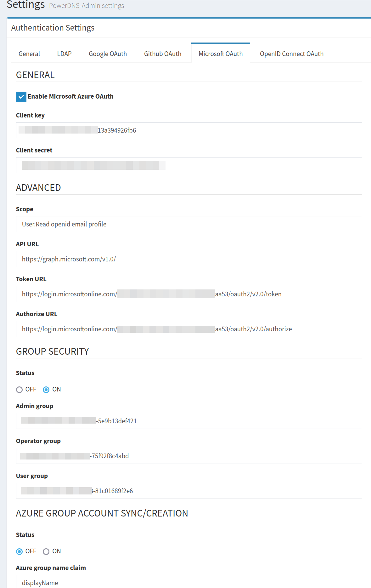Select the Microsoft OAuth tab
Viewport: 371px width, 588px height.
point(220,54)
